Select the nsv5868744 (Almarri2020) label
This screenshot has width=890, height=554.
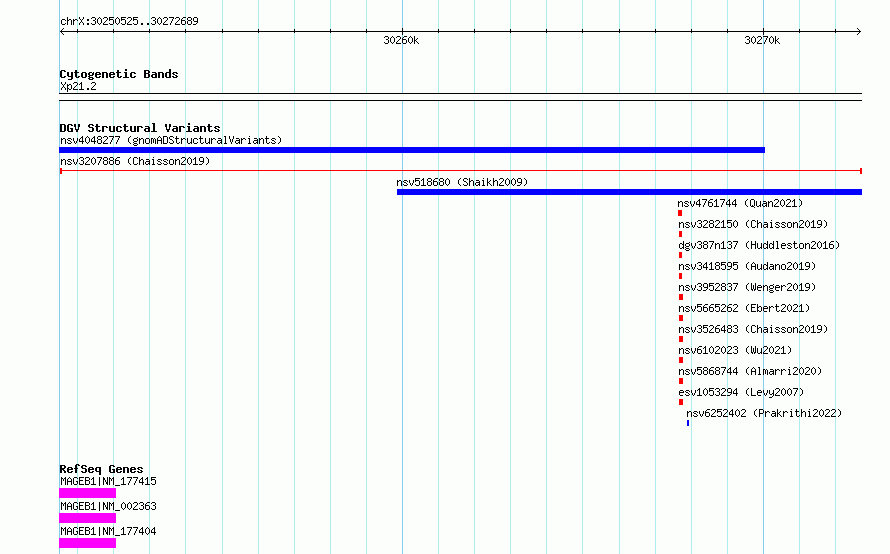(750, 371)
